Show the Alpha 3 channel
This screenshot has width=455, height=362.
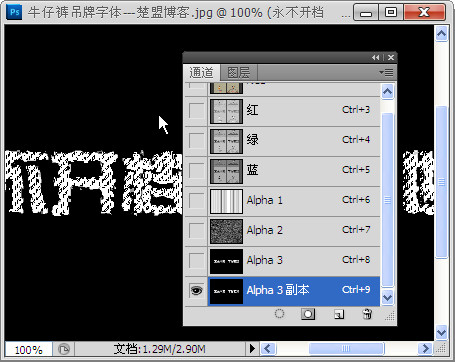click(196, 260)
